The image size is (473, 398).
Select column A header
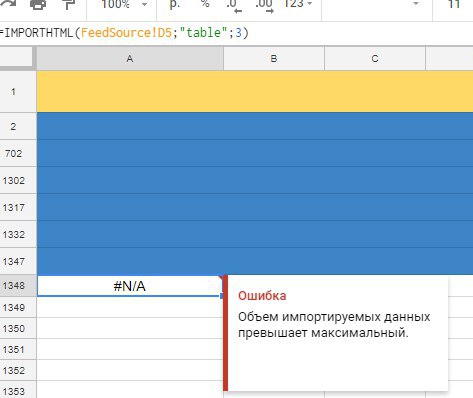tap(130, 58)
